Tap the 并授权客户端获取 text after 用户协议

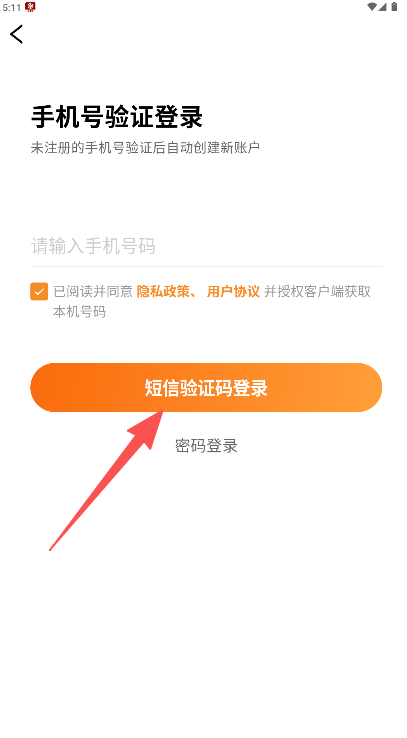(x=318, y=291)
